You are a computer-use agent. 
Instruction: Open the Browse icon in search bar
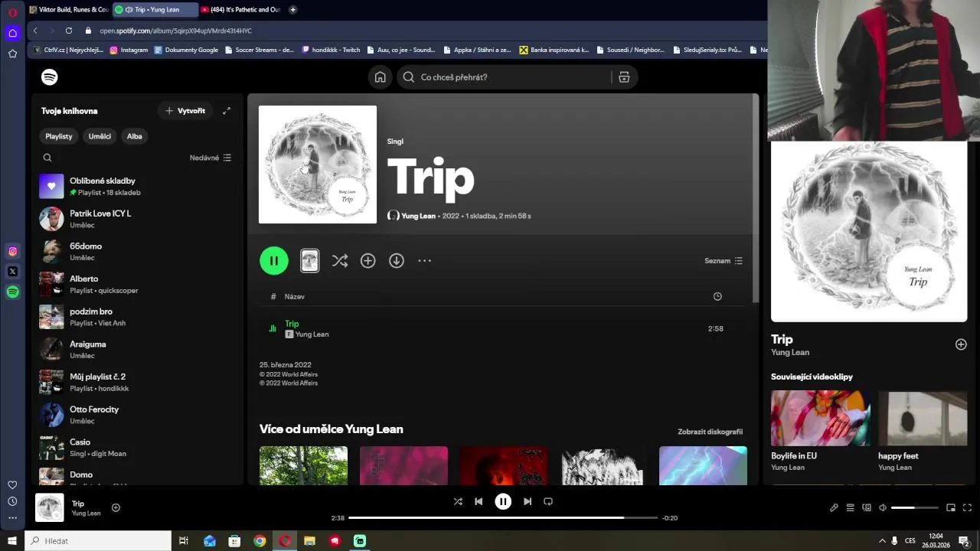pyautogui.click(x=624, y=77)
